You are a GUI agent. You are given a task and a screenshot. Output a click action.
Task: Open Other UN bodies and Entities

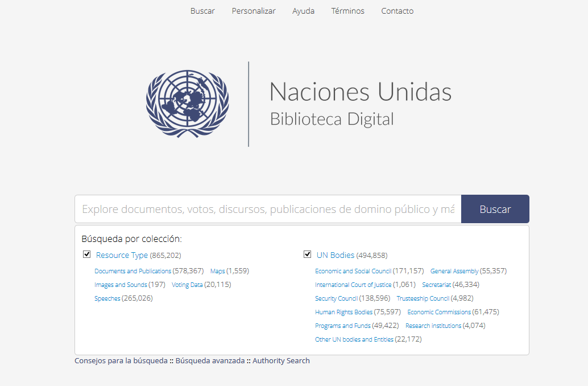[x=354, y=339]
